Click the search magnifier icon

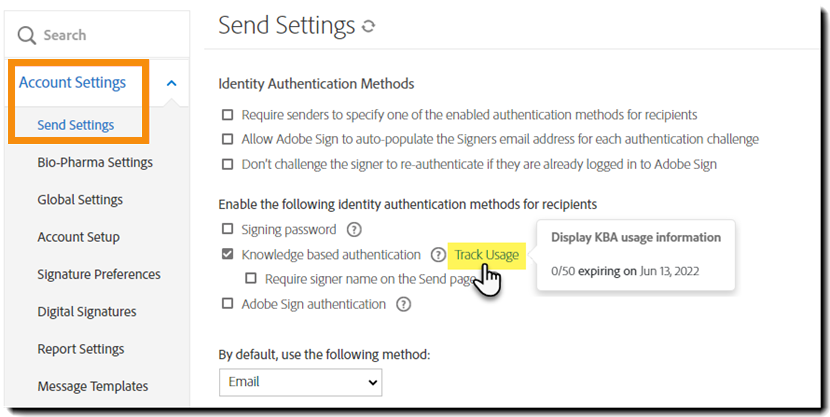coord(27,36)
